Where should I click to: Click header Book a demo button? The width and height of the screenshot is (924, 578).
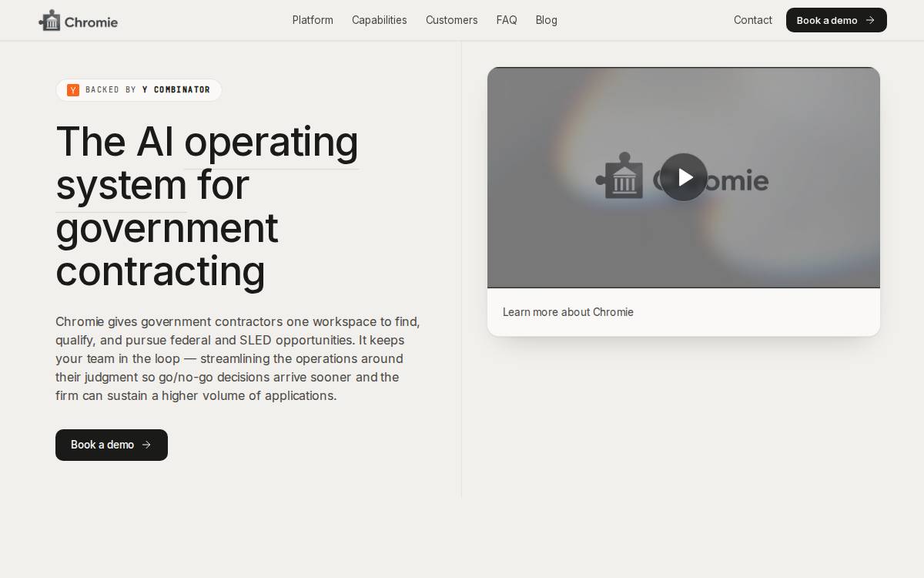pos(836,20)
